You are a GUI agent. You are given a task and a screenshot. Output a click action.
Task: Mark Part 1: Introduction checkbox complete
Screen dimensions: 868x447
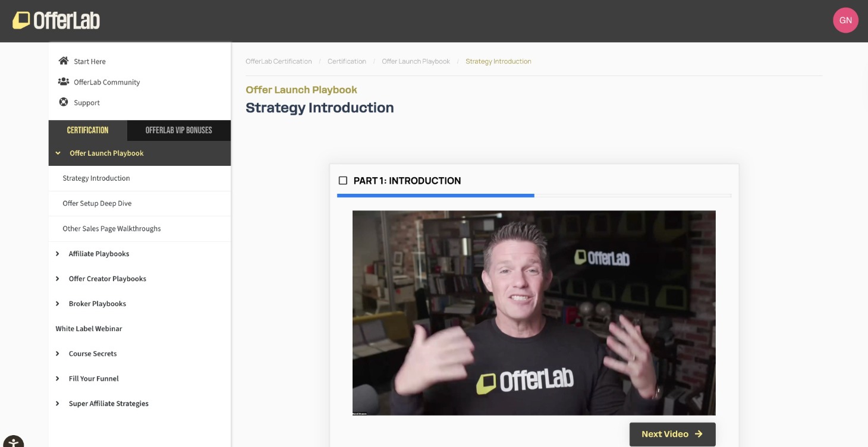click(343, 181)
